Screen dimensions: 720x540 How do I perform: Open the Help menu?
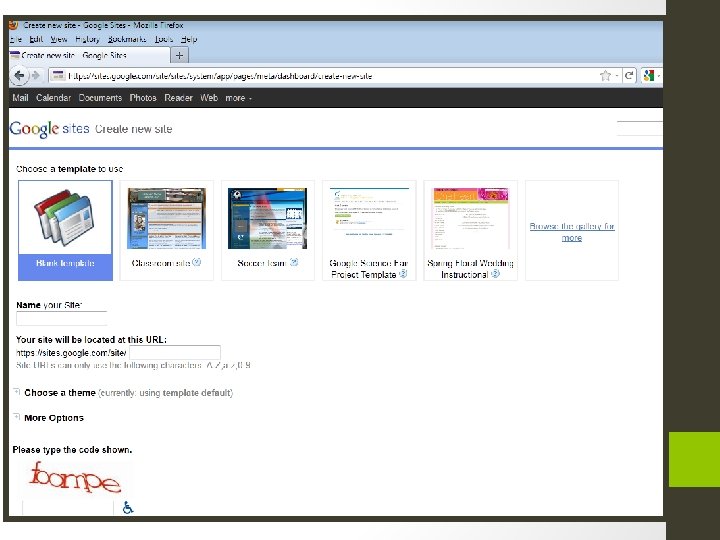(189, 39)
